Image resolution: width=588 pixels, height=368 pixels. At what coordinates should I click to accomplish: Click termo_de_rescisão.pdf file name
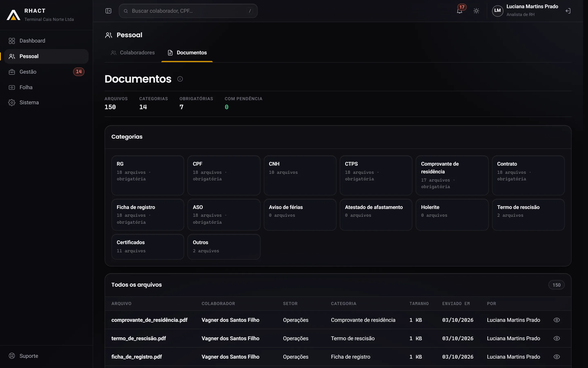(x=138, y=338)
